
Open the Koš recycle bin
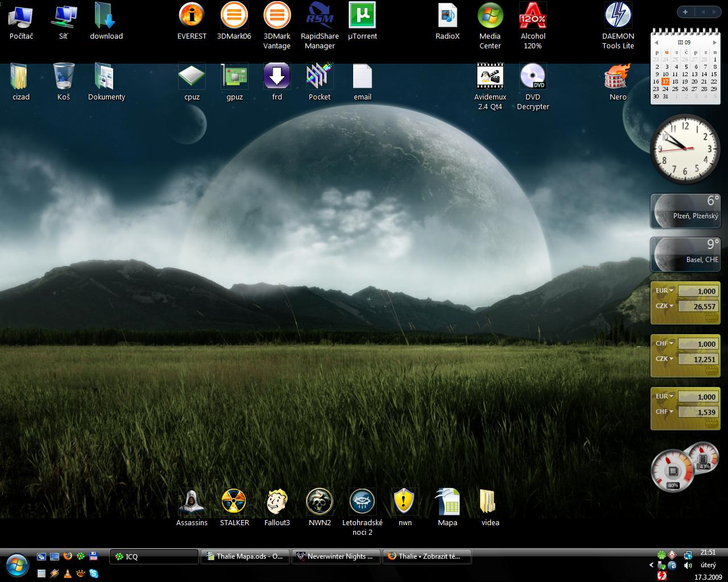pos(64,77)
